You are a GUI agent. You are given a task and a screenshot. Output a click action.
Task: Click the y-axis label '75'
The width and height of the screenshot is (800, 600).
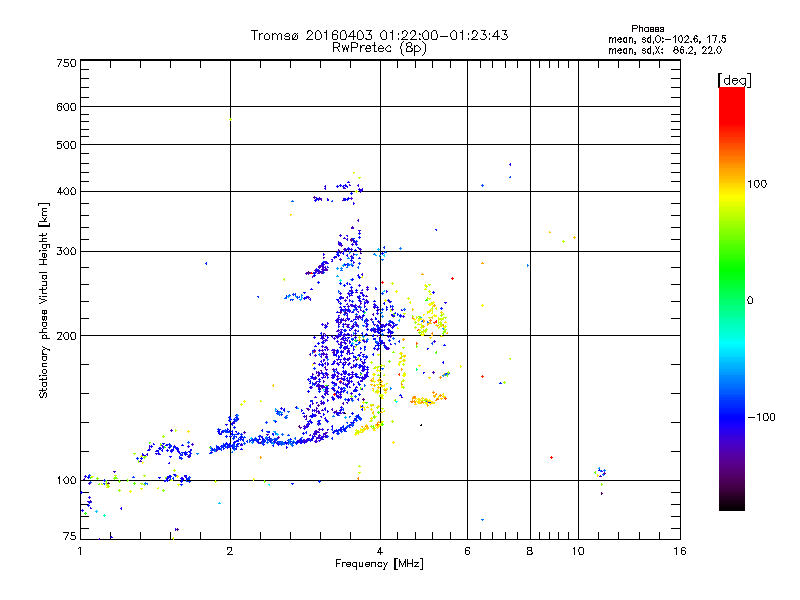pos(70,536)
